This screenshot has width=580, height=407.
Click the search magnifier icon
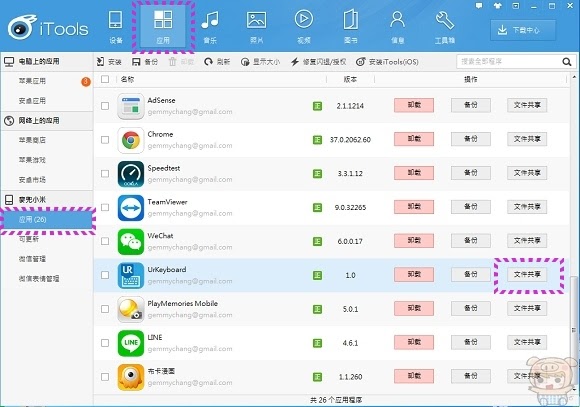[x=567, y=62]
